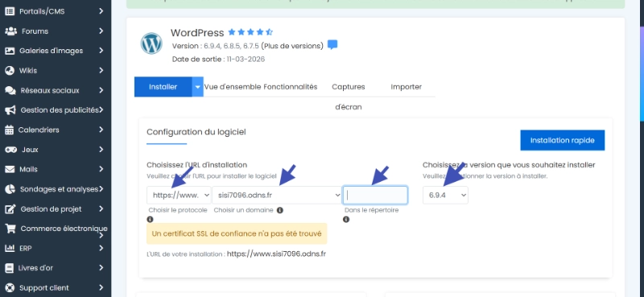The width and height of the screenshot is (644, 297).
Task: Focus the Dans le répertoire input field
Action: click(x=375, y=195)
